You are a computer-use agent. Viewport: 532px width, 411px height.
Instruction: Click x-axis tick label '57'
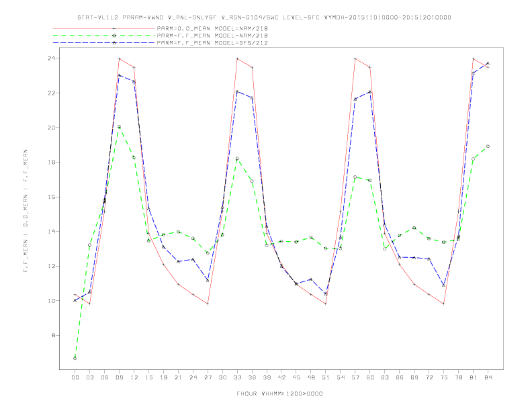coord(355,377)
